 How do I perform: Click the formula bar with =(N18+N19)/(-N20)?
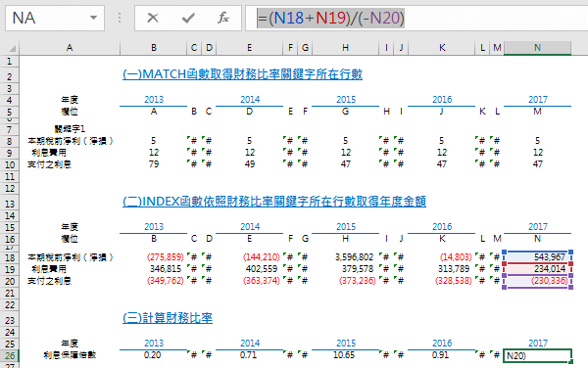tap(416, 18)
